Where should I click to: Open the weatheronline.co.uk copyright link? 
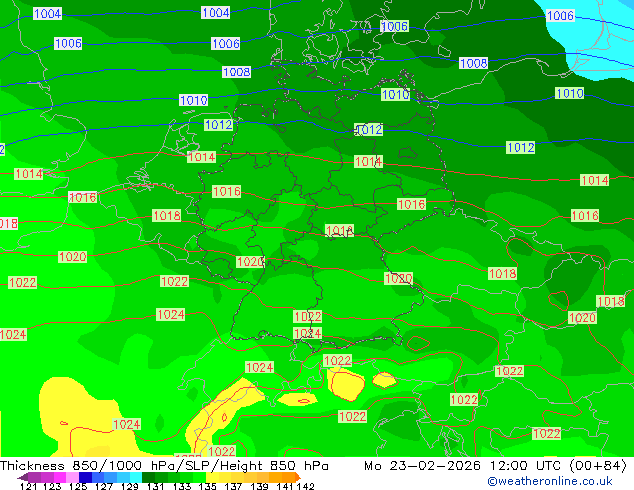(x=549, y=481)
